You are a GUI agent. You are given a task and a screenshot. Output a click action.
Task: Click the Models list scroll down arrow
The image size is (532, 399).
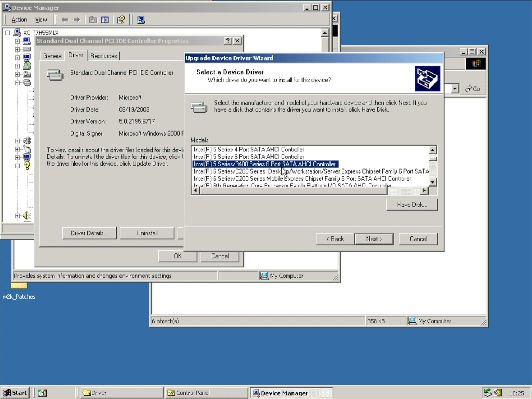point(433,182)
